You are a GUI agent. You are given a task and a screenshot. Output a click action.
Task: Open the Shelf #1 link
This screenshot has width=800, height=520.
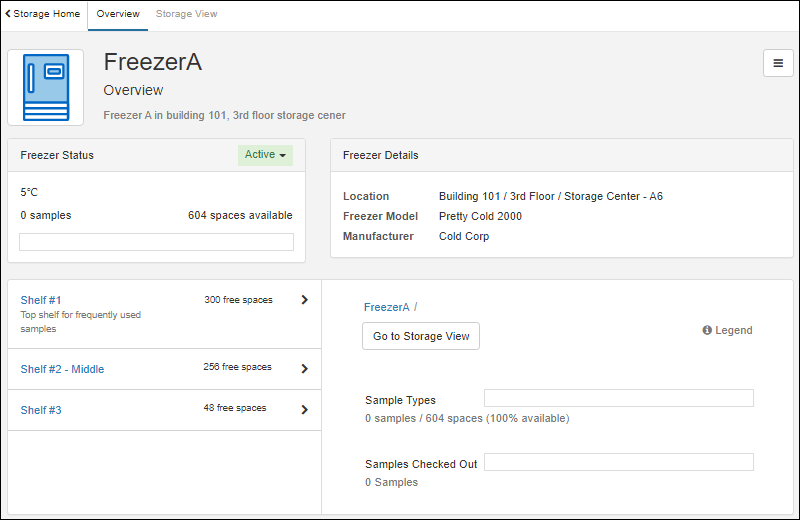point(41,300)
